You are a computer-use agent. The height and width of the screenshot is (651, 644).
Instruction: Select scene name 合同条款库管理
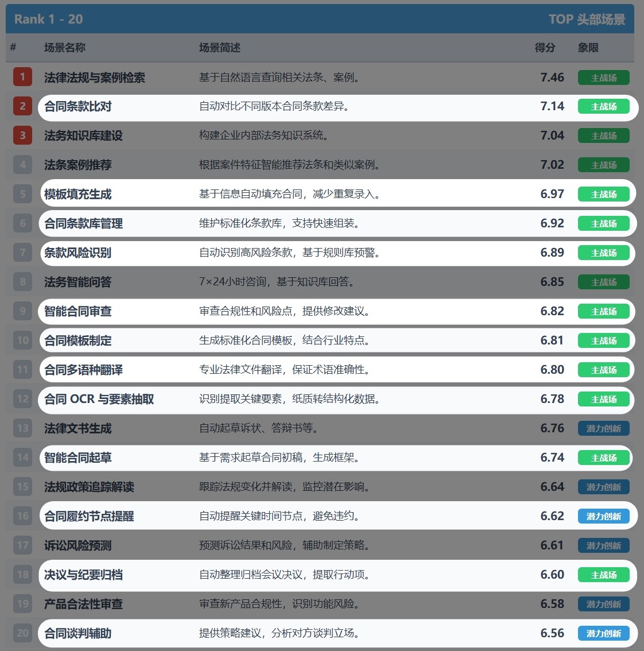click(83, 224)
